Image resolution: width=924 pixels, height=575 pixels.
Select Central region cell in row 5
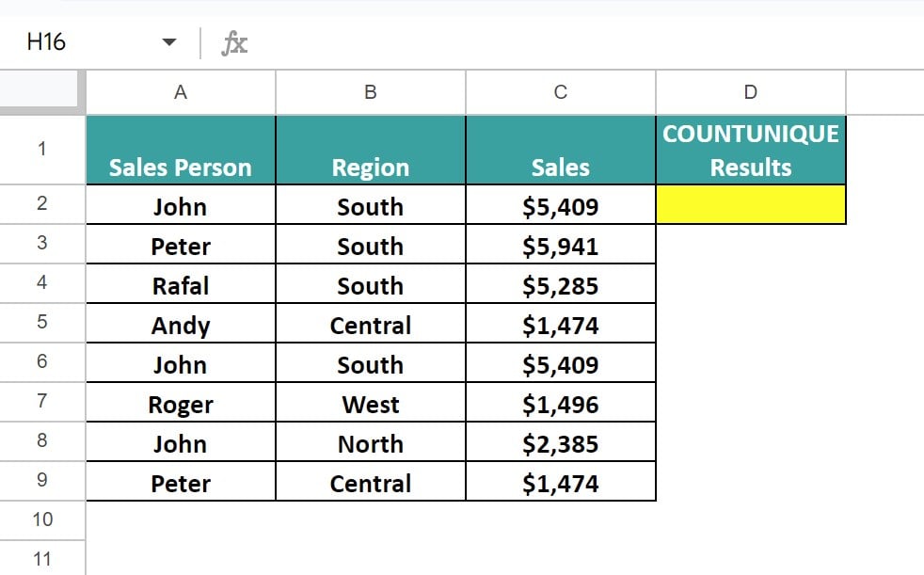pyautogui.click(x=371, y=323)
